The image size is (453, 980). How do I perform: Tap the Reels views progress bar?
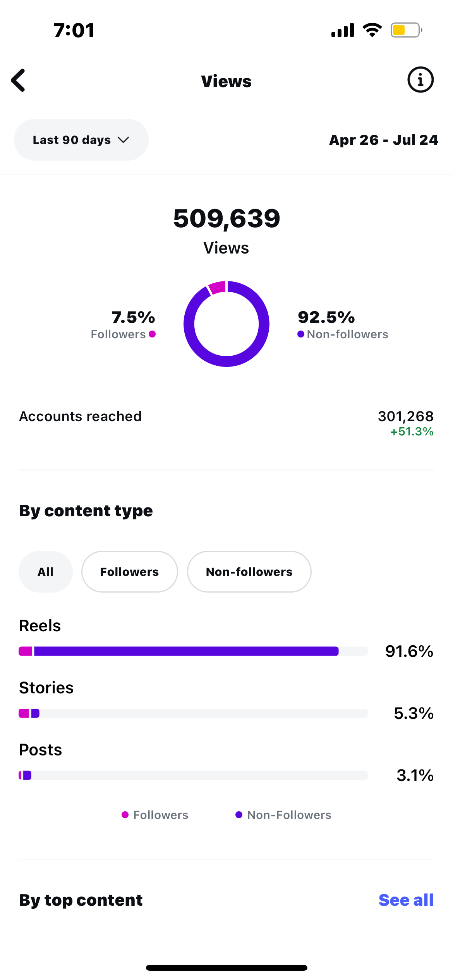(x=193, y=651)
